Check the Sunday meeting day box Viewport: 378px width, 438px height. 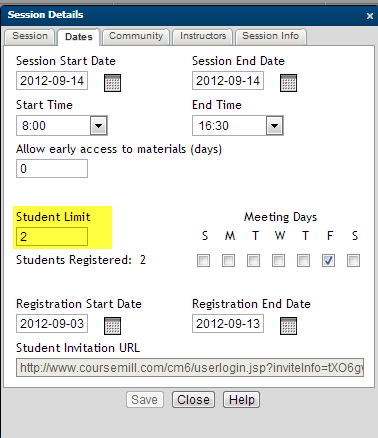tap(203, 261)
